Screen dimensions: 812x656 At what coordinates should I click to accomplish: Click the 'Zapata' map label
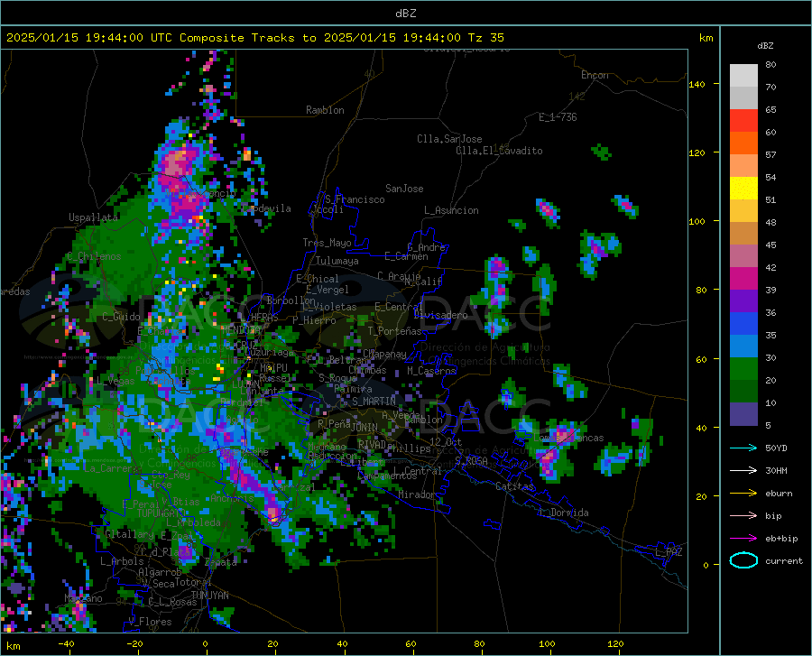(x=221, y=562)
